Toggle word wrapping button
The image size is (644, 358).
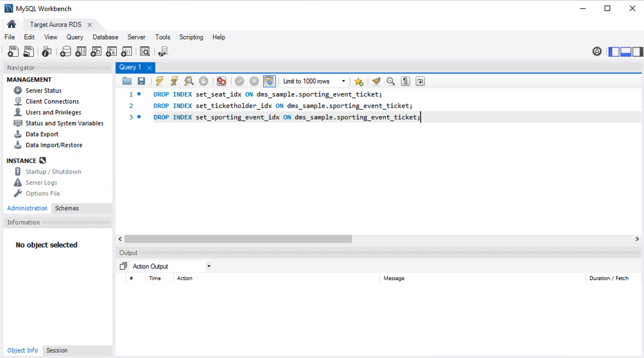coord(420,81)
